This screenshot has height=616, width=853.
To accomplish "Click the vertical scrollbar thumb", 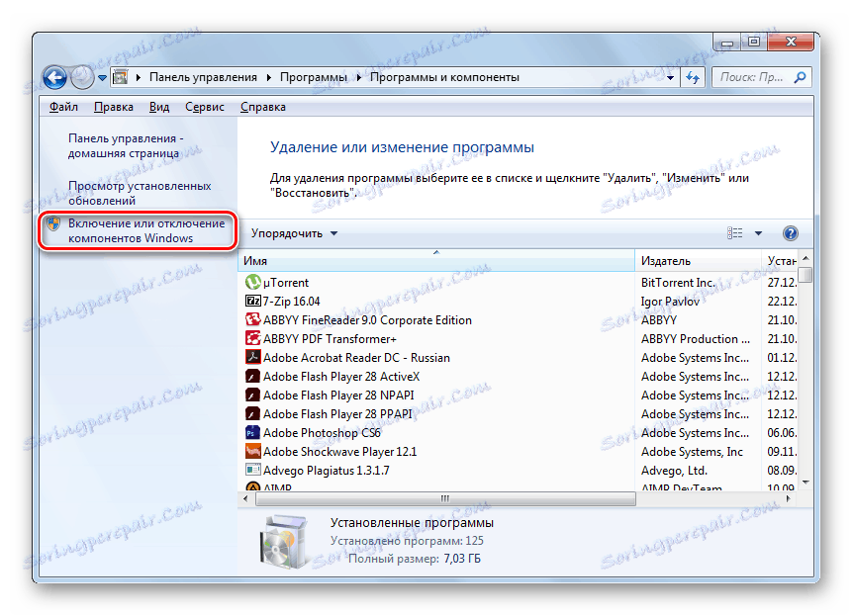I will coord(806,275).
